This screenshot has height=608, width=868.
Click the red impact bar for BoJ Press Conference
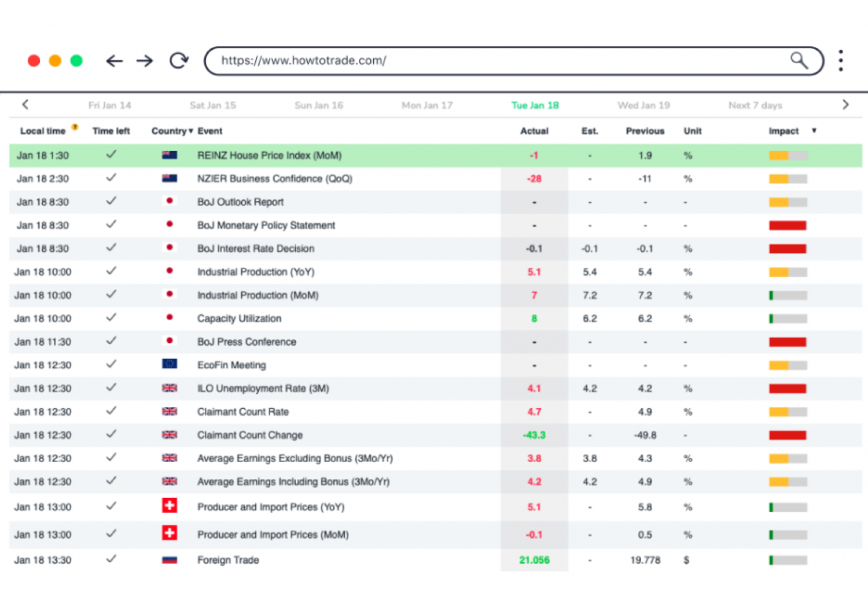coord(787,342)
